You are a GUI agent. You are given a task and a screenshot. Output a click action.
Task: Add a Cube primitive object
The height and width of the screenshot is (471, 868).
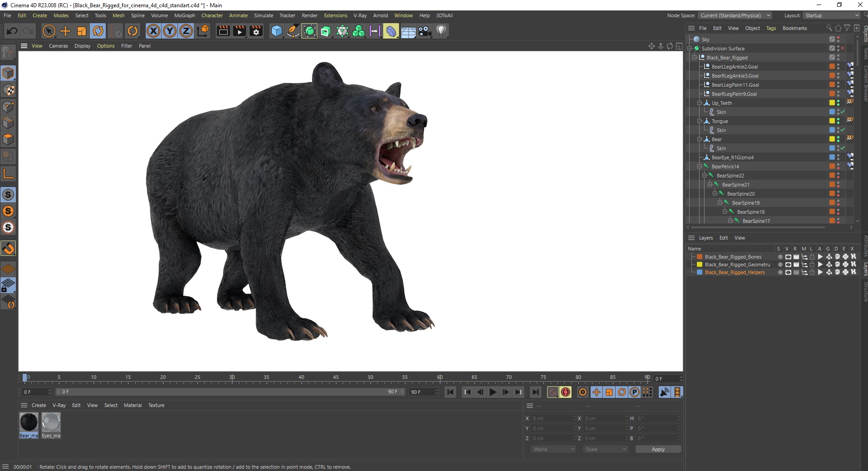pos(276,31)
